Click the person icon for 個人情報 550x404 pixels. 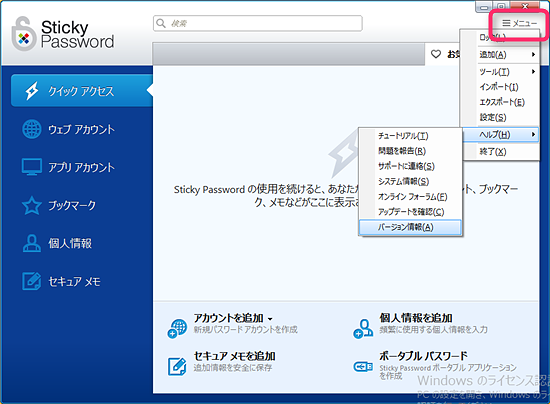click(32, 243)
